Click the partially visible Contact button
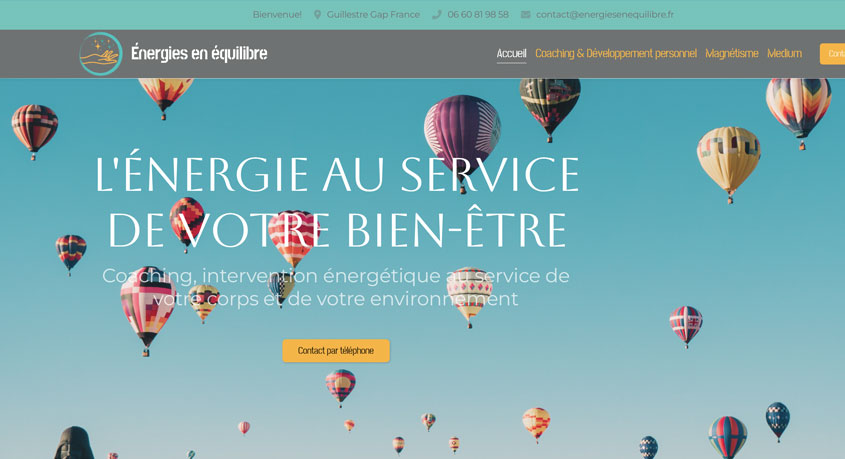The width and height of the screenshot is (845, 459). pos(833,54)
